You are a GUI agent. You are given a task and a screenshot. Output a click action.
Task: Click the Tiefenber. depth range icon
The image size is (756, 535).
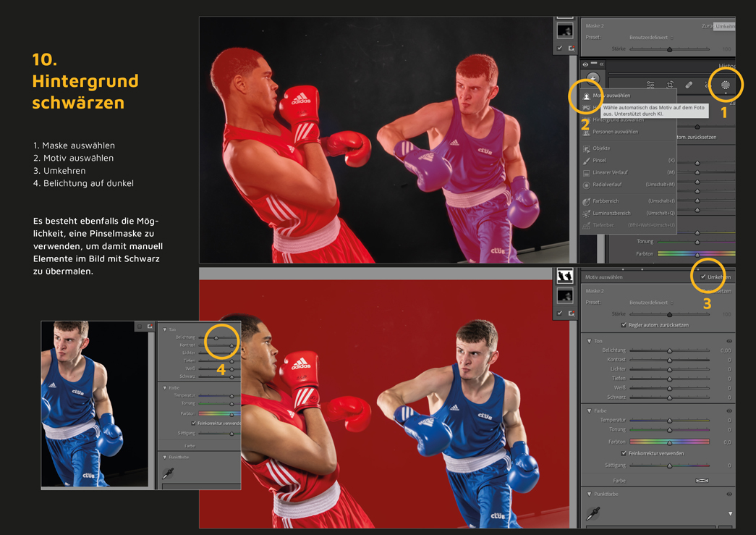click(x=586, y=225)
